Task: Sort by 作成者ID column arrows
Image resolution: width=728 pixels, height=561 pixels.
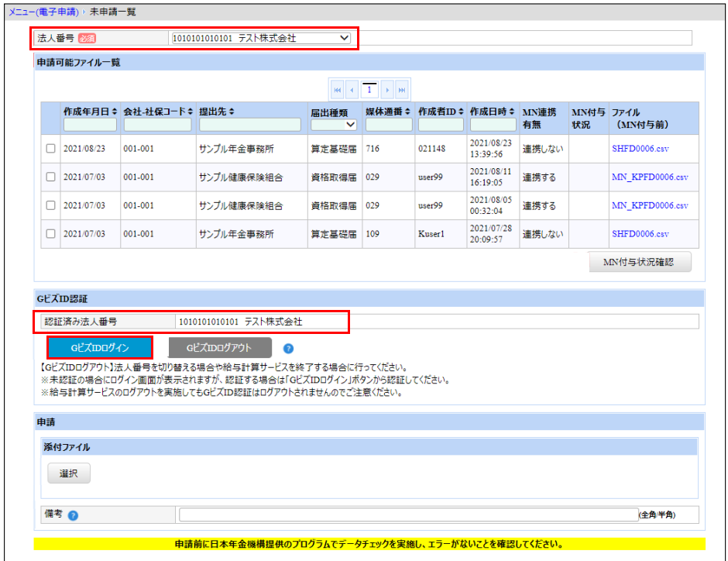Action: coord(461,112)
